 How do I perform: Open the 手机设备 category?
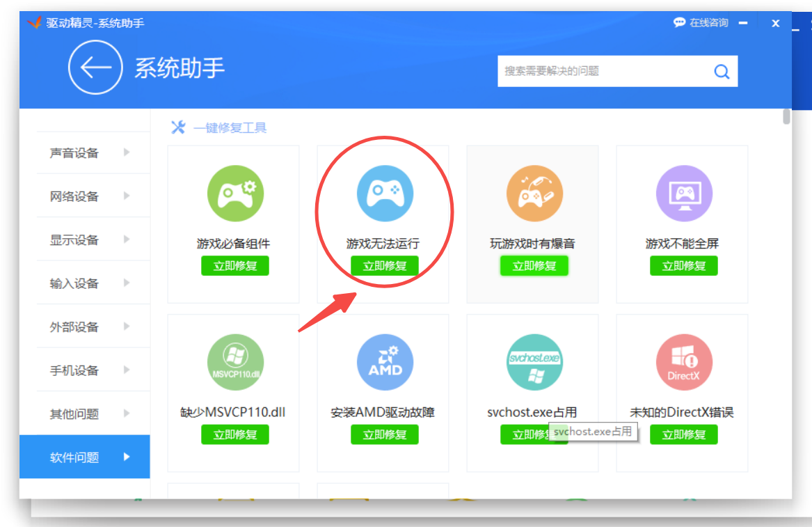click(x=74, y=370)
